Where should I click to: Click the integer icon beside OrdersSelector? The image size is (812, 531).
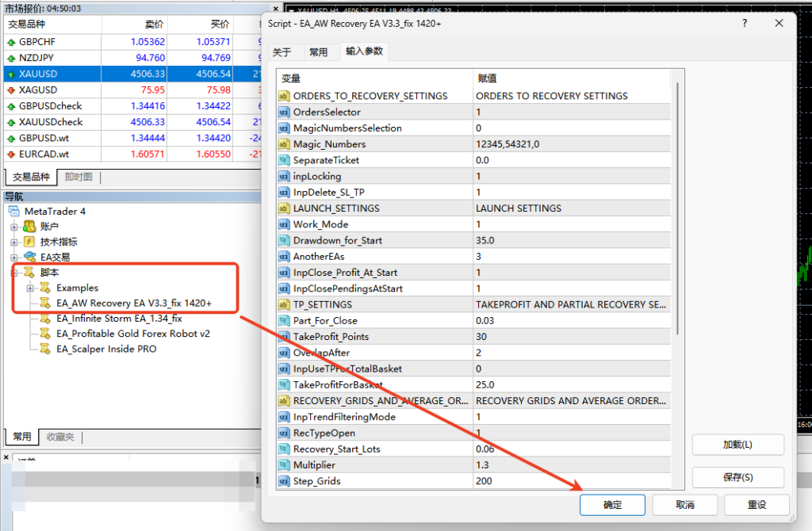[x=284, y=112]
